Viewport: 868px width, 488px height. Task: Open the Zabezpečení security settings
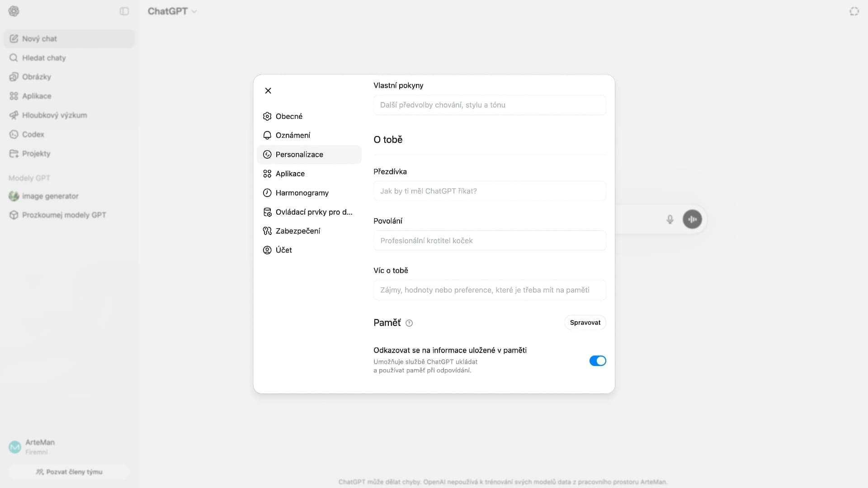click(297, 231)
